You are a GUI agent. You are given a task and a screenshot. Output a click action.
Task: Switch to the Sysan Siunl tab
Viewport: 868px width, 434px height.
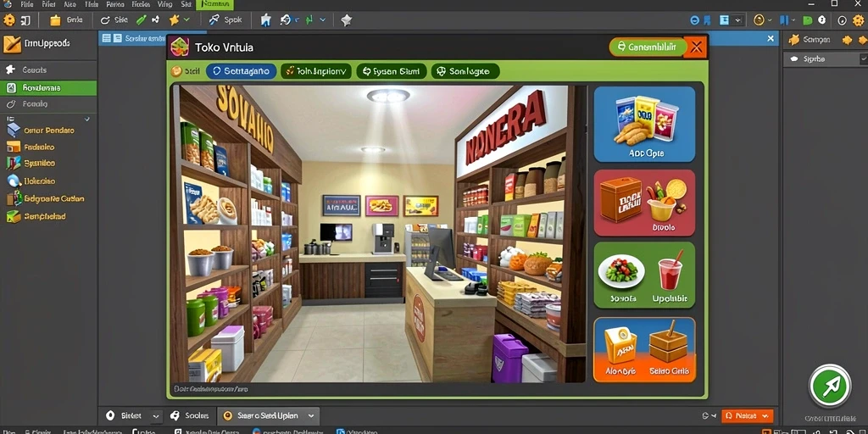392,71
